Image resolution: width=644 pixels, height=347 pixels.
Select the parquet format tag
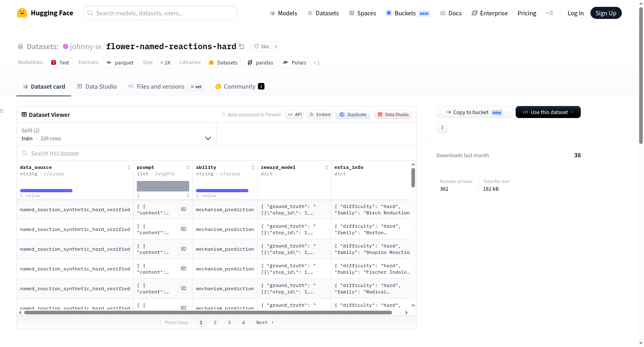[120, 62]
